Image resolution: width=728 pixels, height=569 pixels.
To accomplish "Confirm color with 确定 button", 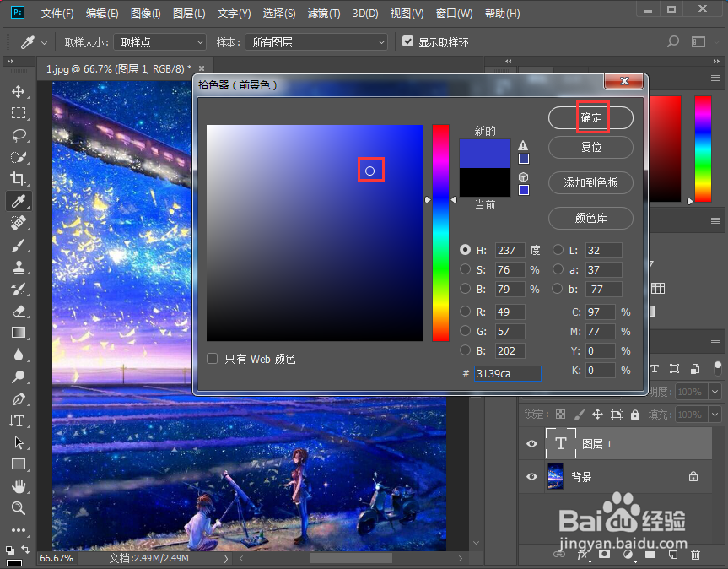I will (590, 118).
